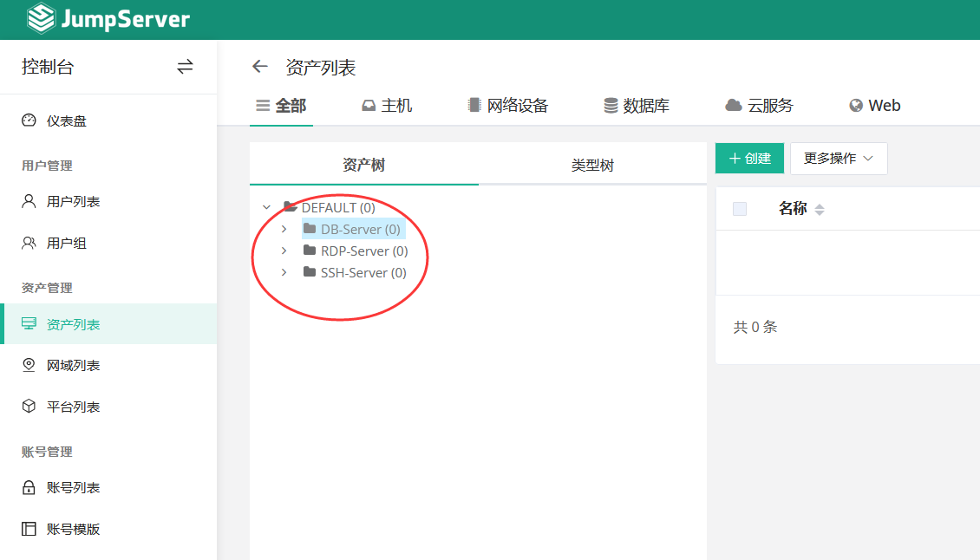Click the 用户管理 section label
The height and width of the screenshot is (560, 980).
[47, 166]
